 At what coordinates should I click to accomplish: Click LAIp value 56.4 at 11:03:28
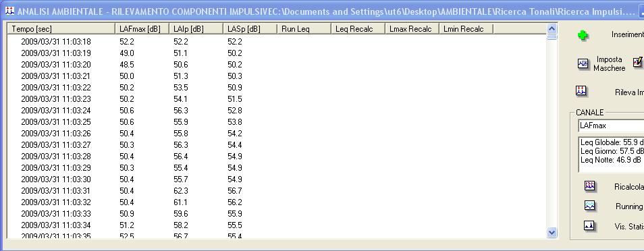click(x=181, y=156)
